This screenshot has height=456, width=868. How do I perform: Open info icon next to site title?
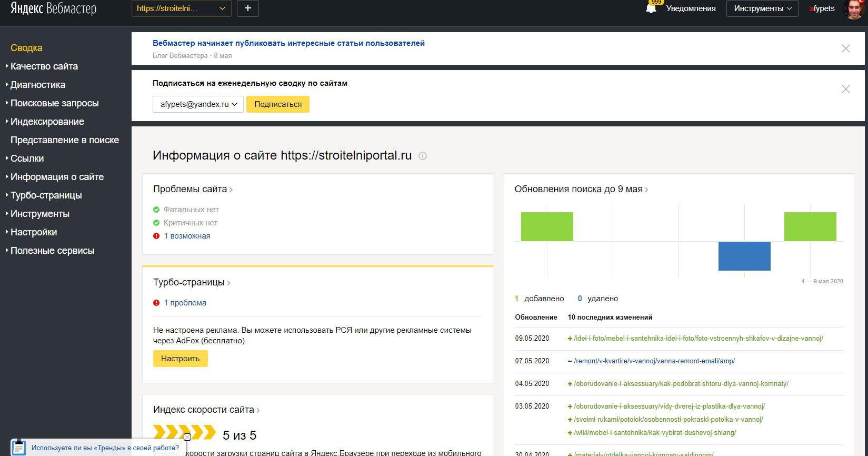[x=422, y=156]
